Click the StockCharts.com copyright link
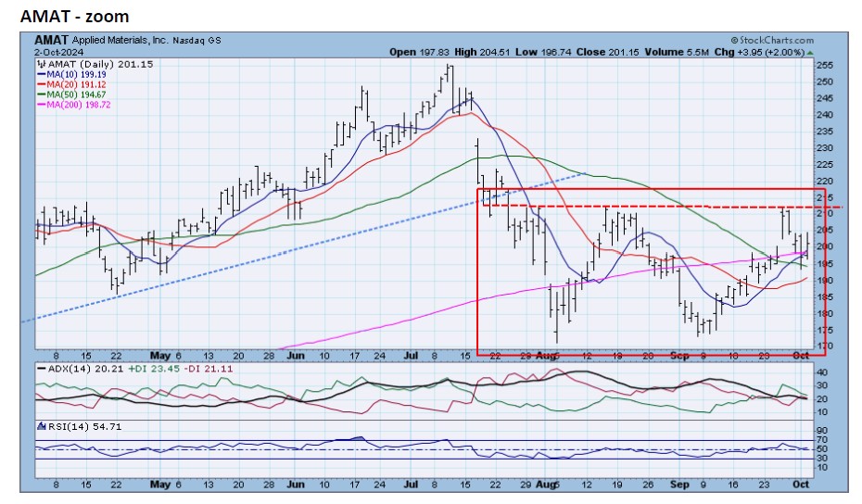Image resolution: width=862 pixels, height=504 pixels. tap(771, 41)
